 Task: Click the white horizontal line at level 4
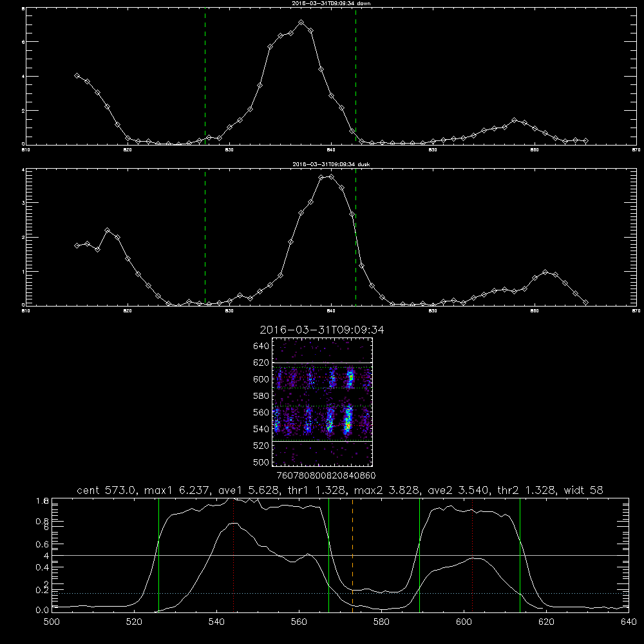[x=340, y=555]
